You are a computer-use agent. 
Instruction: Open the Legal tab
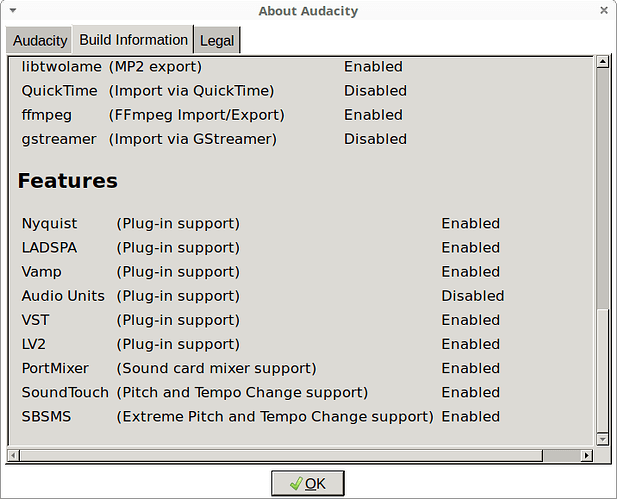(x=217, y=41)
